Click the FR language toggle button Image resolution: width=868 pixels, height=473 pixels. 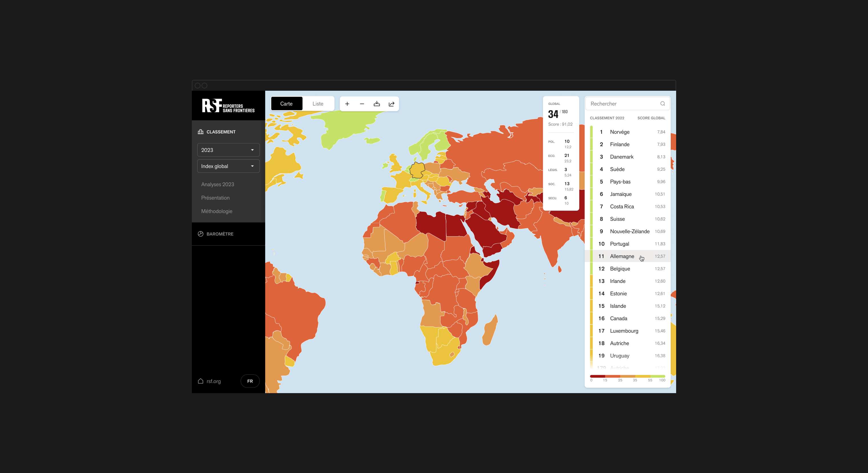coord(250,381)
